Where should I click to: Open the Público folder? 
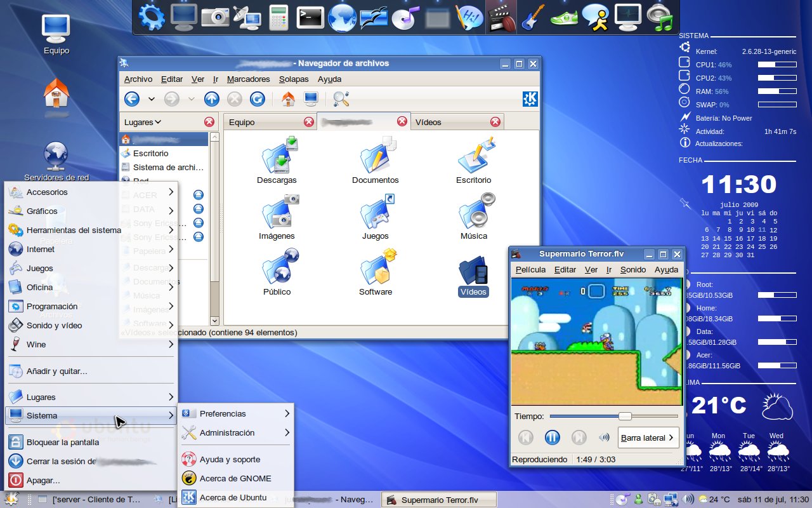(x=277, y=272)
